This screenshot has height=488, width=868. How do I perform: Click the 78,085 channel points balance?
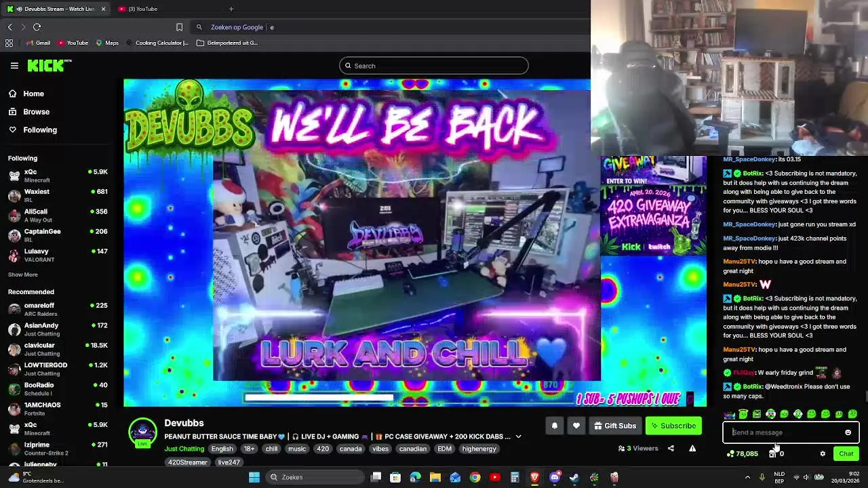[743, 453]
